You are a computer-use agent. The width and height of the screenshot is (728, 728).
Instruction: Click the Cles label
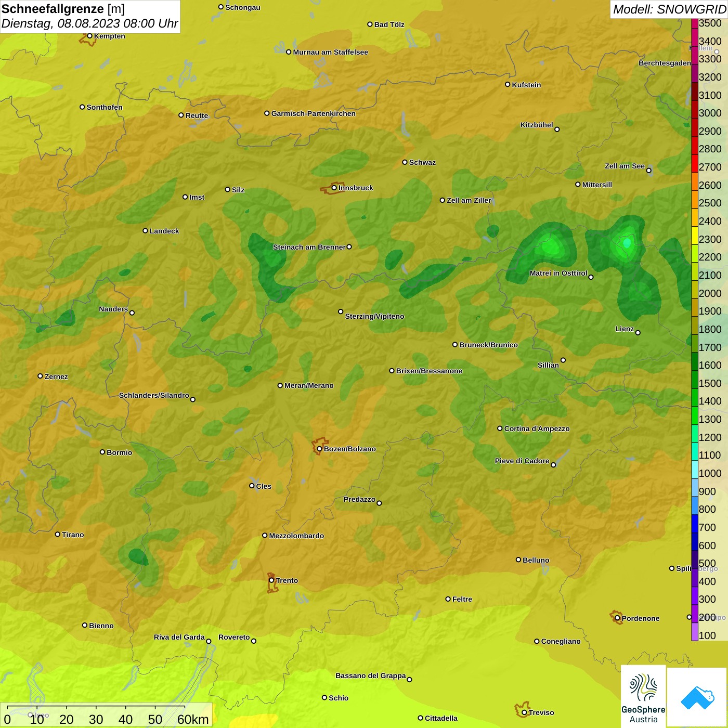point(264,486)
